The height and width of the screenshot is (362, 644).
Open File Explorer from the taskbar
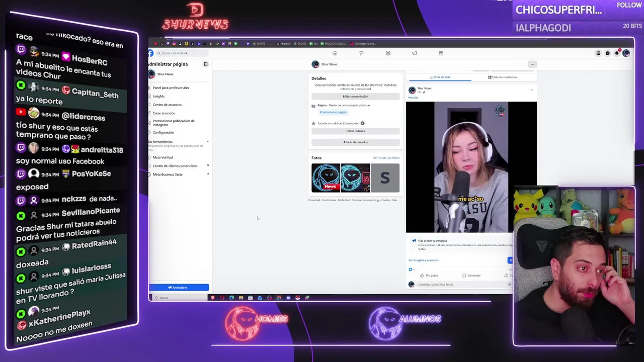[x=241, y=298]
